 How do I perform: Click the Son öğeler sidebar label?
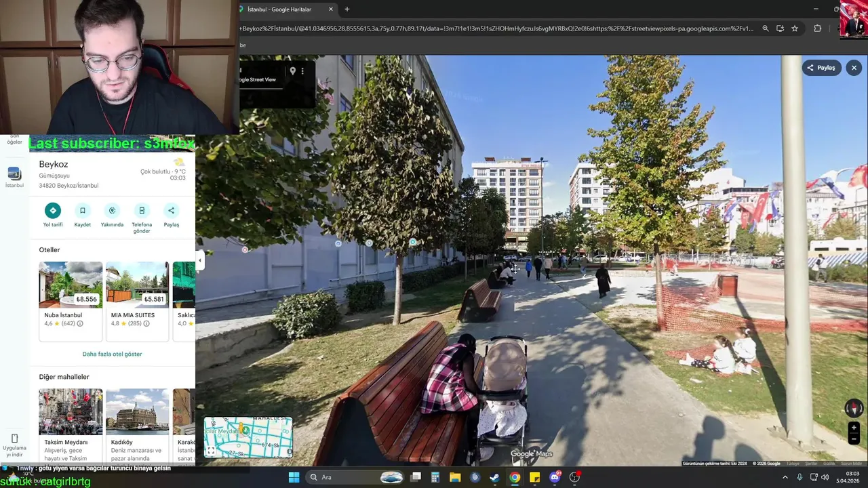point(14,140)
